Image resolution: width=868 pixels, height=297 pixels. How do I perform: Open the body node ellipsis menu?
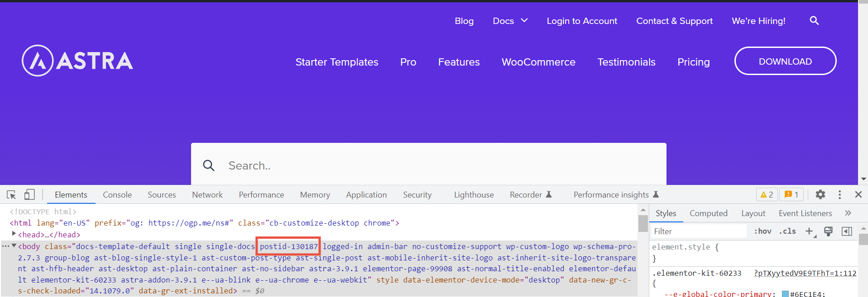tap(5, 246)
